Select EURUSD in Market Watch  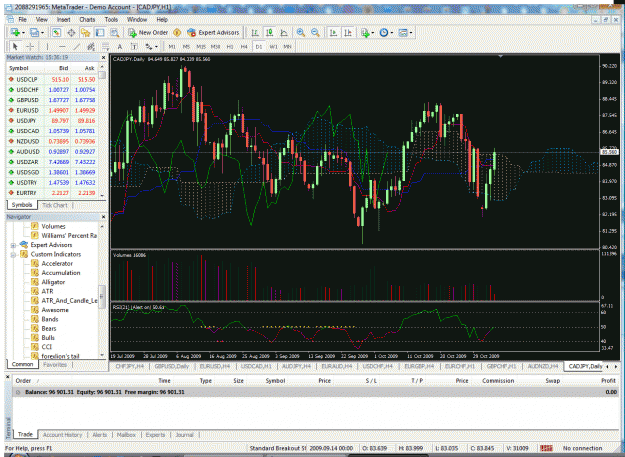tap(52, 110)
